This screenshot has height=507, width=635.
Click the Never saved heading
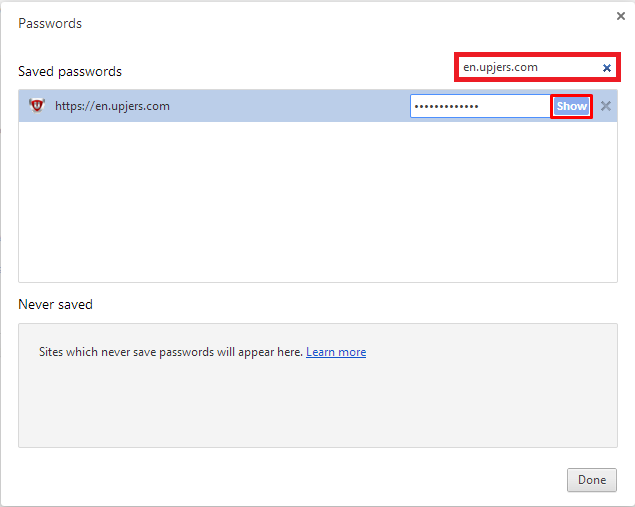click(55, 305)
